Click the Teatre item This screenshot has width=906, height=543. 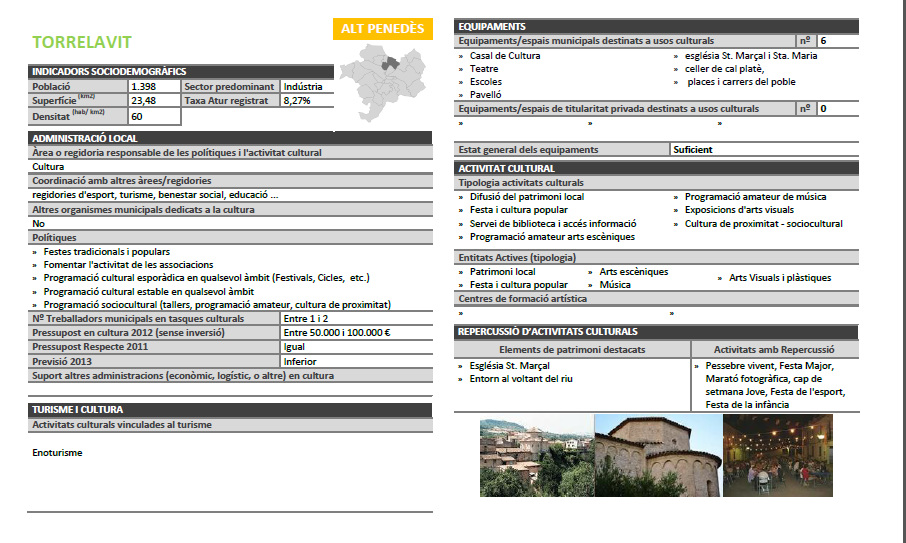[484, 69]
